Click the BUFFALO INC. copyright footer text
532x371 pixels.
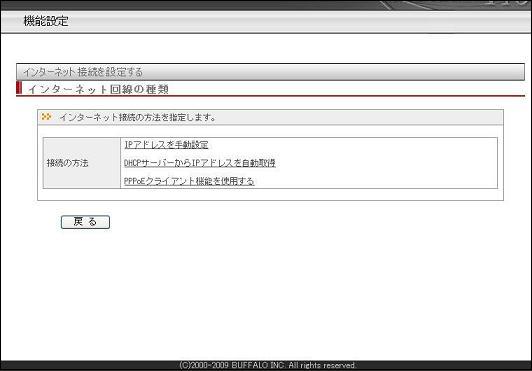point(267,366)
